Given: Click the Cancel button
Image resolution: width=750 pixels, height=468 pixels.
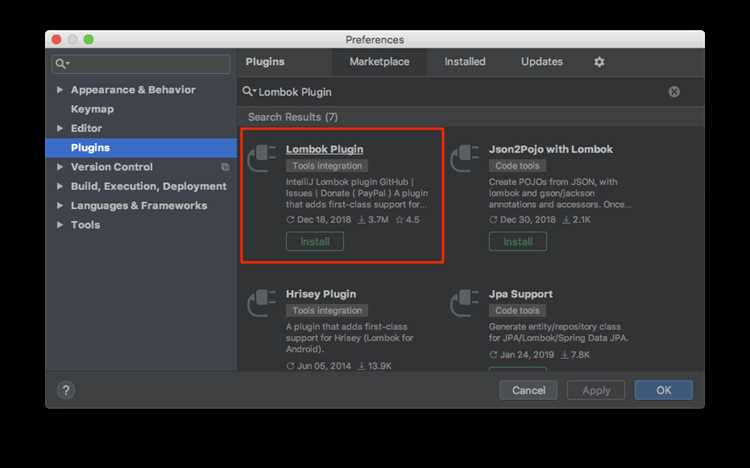Looking at the screenshot, I should pos(529,390).
